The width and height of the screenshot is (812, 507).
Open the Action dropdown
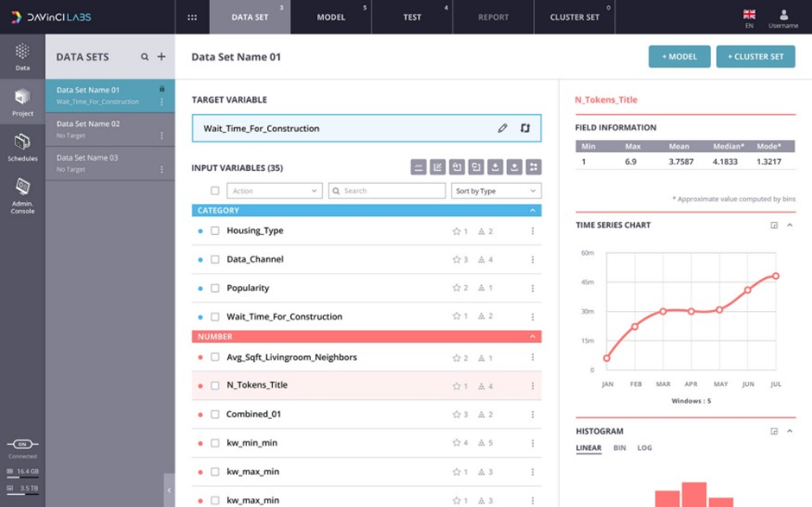275,191
